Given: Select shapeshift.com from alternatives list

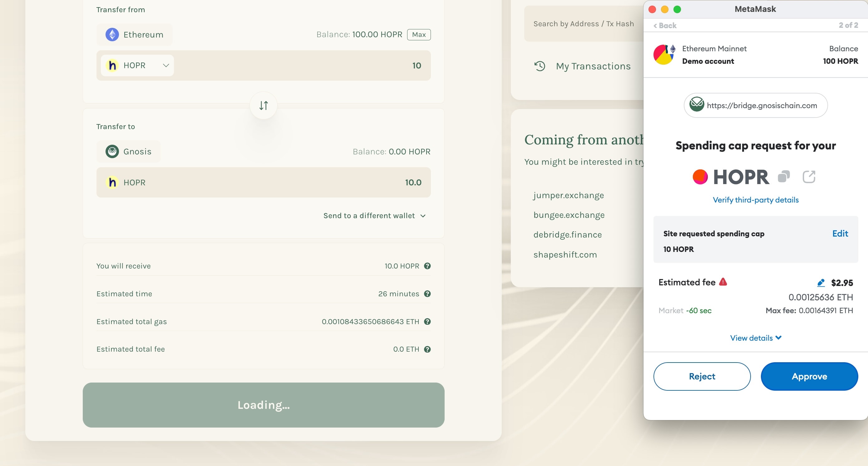Looking at the screenshot, I should pos(565,254).
